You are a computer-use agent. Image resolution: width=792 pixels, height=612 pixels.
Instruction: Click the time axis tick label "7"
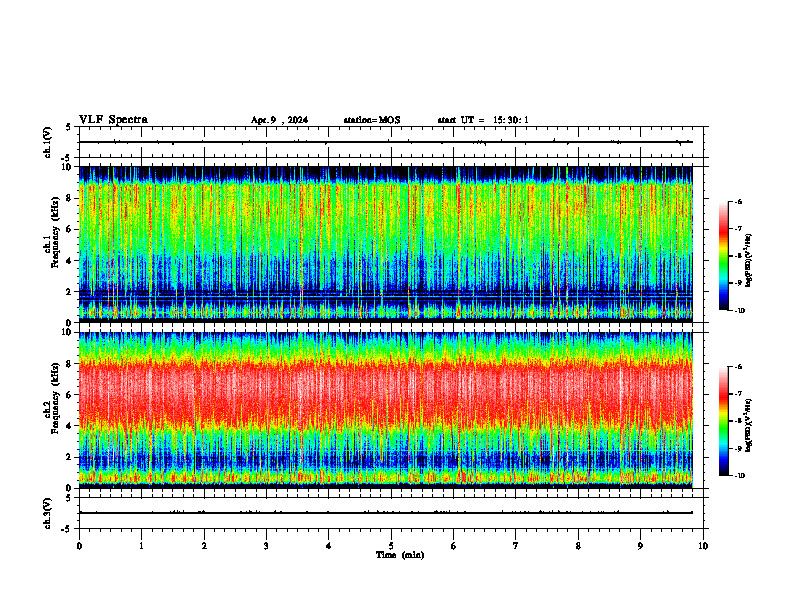pyautogui.click(x=516, y=546)
